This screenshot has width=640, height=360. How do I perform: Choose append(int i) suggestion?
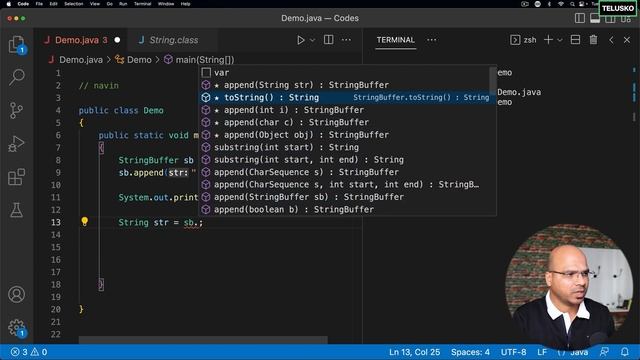click(345, 110)
